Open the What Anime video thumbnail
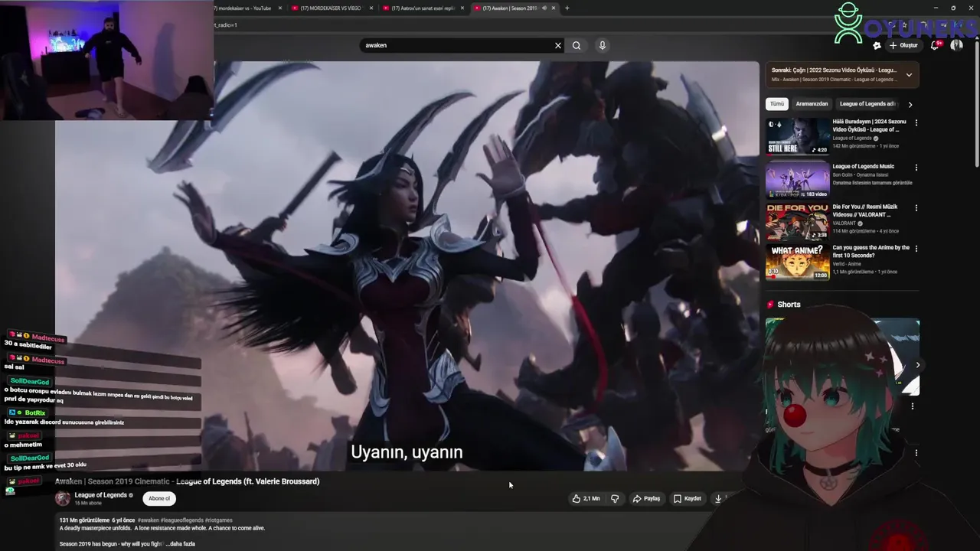Viewport: 980px width, 551px height. [x=798, y=262]
